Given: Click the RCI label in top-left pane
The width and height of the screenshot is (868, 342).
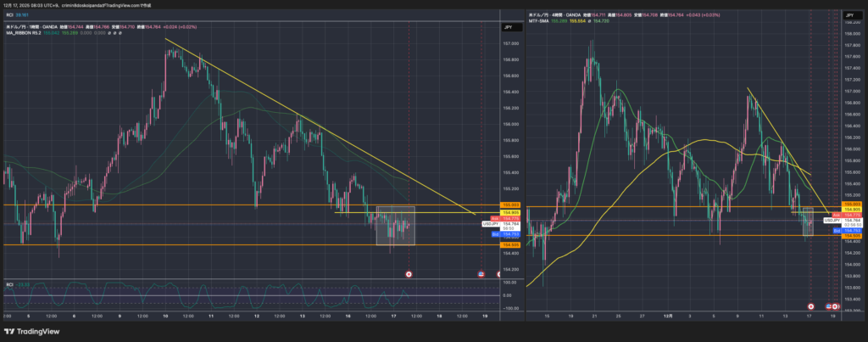Looking at the screenshot, I should (8, 14).
